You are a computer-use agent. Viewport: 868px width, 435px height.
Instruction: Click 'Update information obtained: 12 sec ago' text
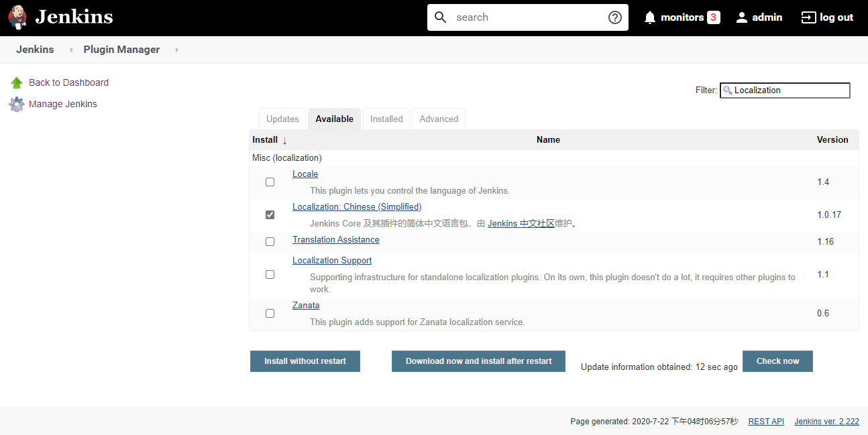coord(659,367)
